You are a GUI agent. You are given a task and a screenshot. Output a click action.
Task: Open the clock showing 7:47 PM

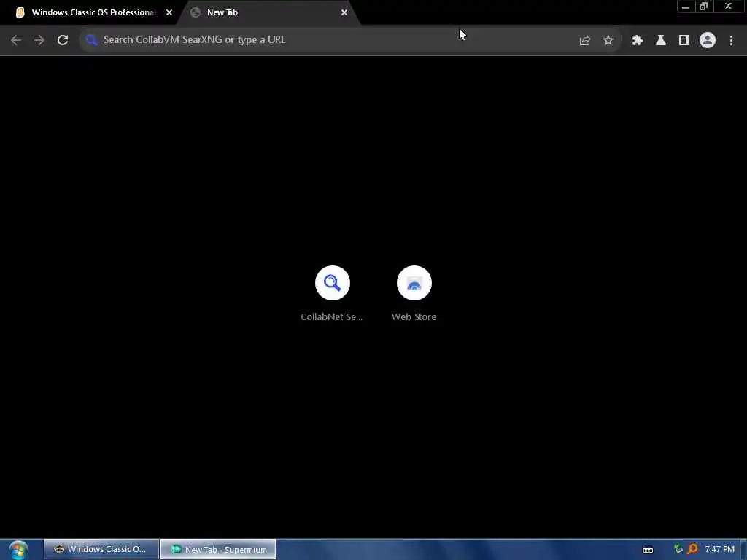(x=720, y=549)
